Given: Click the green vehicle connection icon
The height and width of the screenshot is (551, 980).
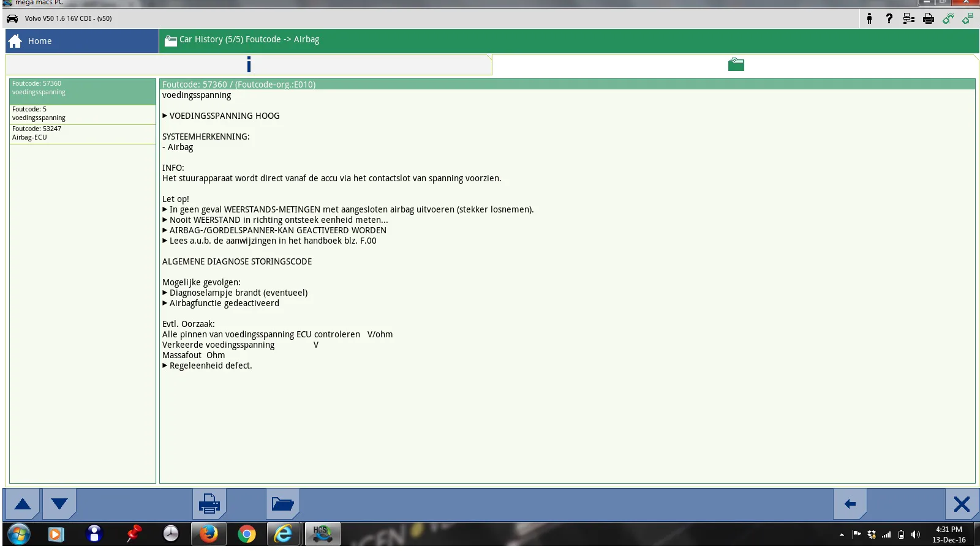Looking at the screenshot, I should click(x=948, y=18).
